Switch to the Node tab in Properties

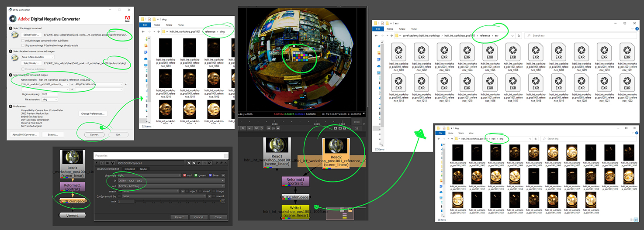pyautogui.click(x=143, y=169)
